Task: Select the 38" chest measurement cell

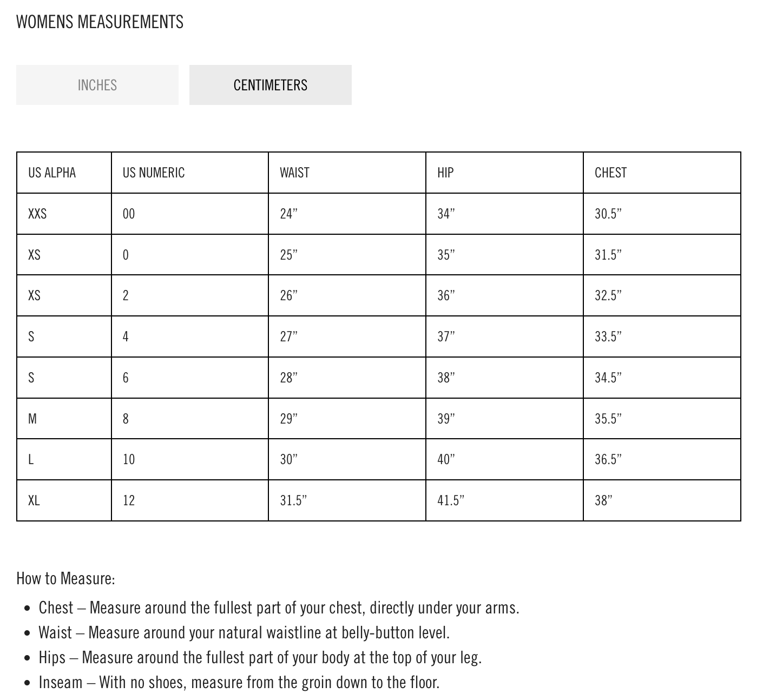Action: (x=604, y=500)
